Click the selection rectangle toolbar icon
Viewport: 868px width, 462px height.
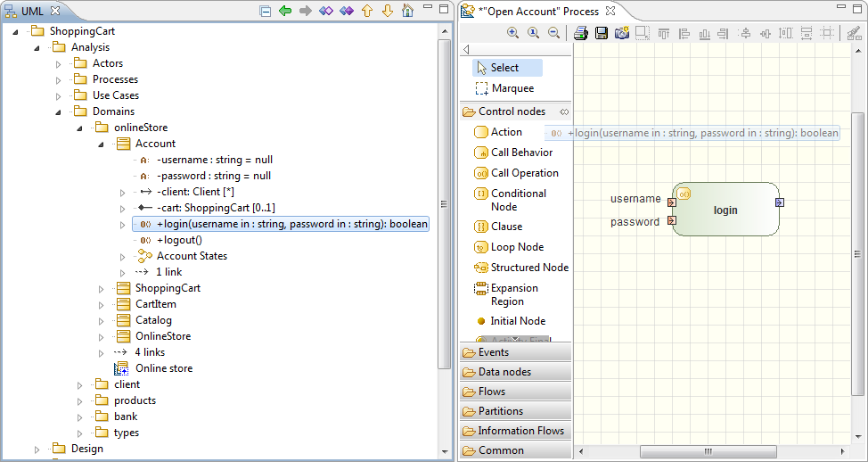click(x=643, y=33)
